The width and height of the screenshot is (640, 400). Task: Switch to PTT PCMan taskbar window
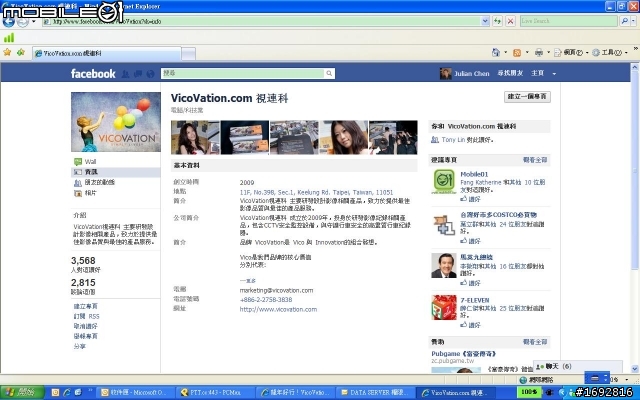tap(216, 393)
